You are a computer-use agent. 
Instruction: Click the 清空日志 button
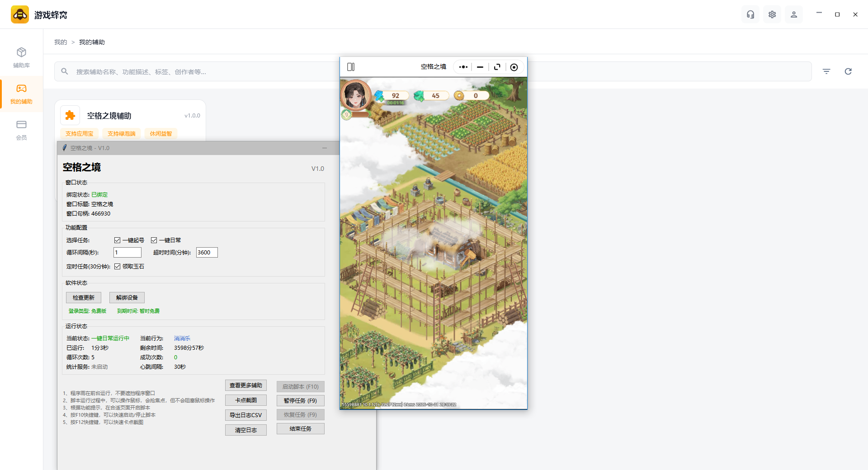coord(246,430)
